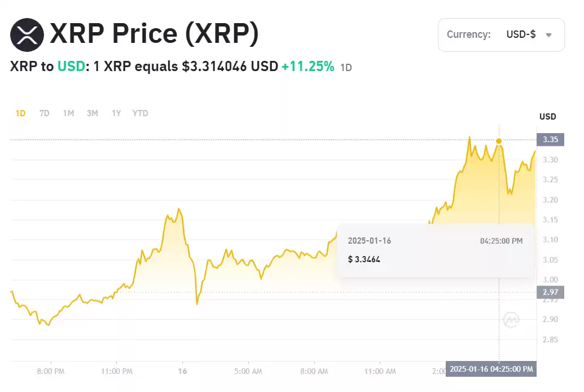Click the green USD link
The height and width of the screenshot is (392, 584).
pos(71,66)
